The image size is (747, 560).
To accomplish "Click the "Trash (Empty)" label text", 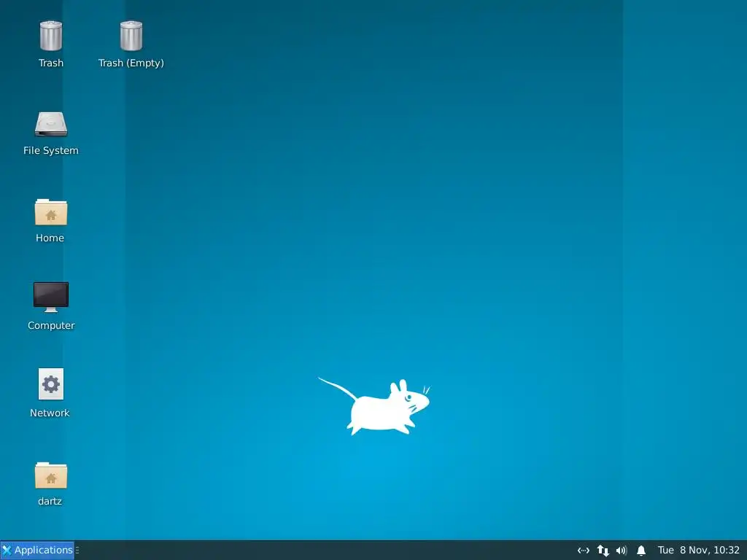I will [x=131, y=63].
